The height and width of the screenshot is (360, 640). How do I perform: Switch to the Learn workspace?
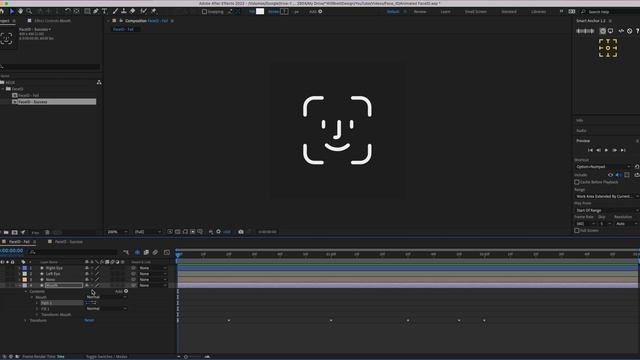coord(445,12)
